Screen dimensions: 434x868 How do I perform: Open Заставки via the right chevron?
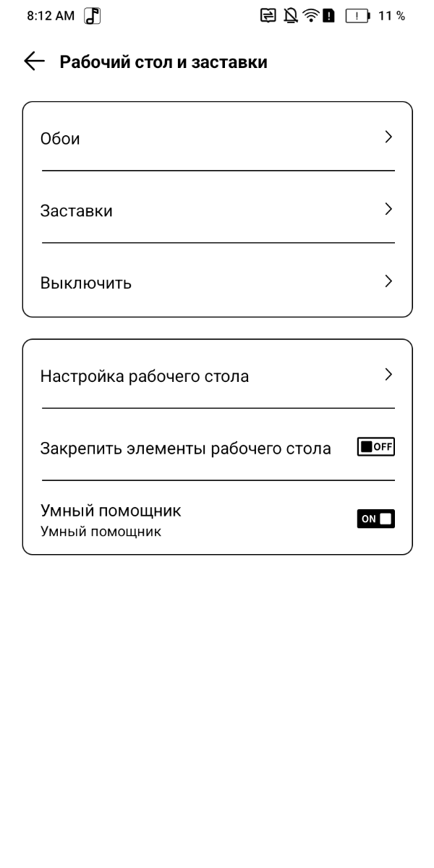point(388,209)
